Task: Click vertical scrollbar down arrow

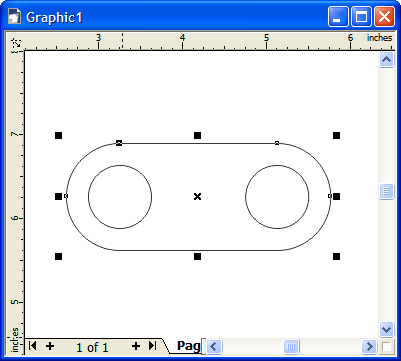Action: coord(386,330)
